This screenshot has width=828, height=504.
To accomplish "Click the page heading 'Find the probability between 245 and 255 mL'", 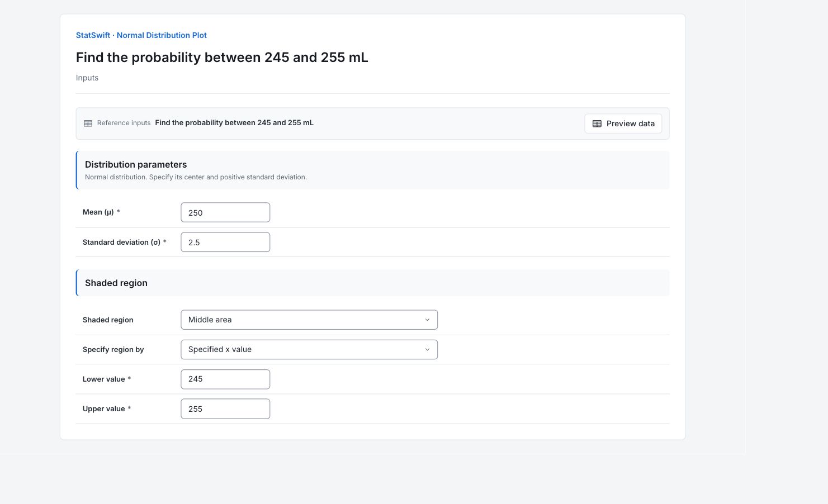I will click(x=222, y=58).
